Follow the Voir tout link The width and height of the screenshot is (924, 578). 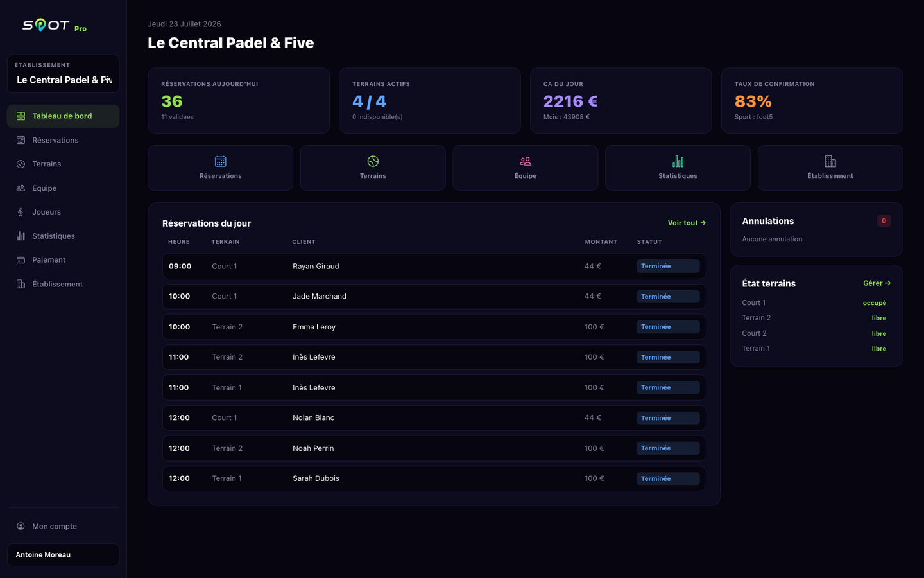687,223
